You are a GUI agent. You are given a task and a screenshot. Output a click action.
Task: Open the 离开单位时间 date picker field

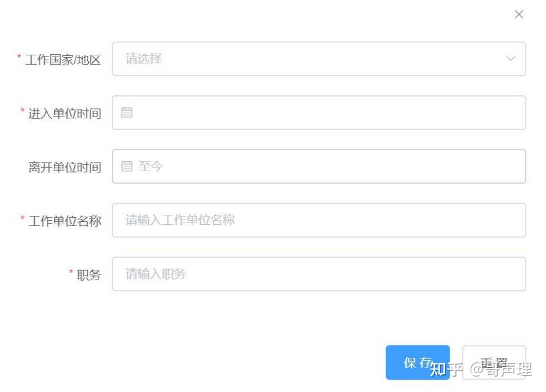319,166
